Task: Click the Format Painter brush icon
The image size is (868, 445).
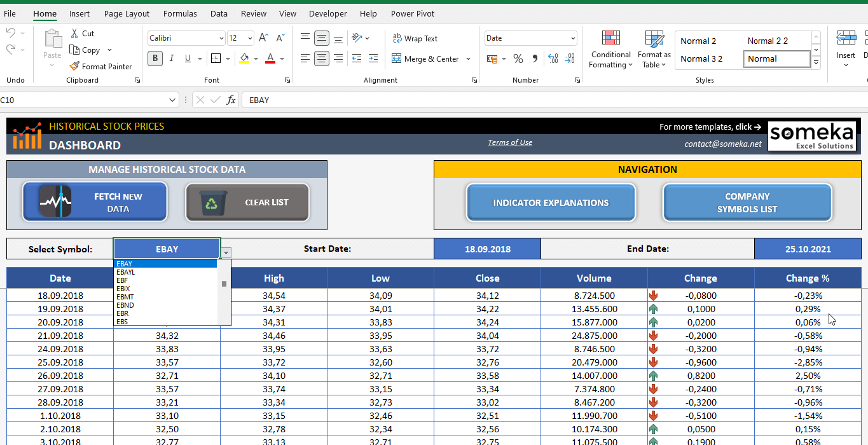Action: click(74, 66)
